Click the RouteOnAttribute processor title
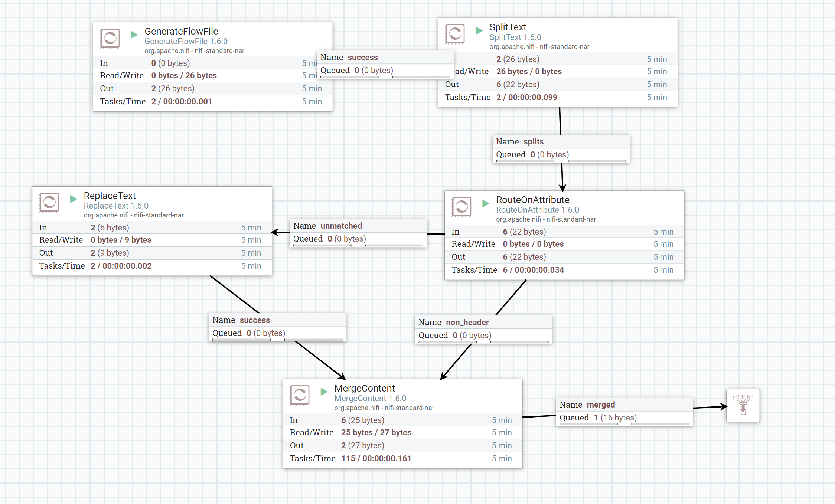 (532, 200)
